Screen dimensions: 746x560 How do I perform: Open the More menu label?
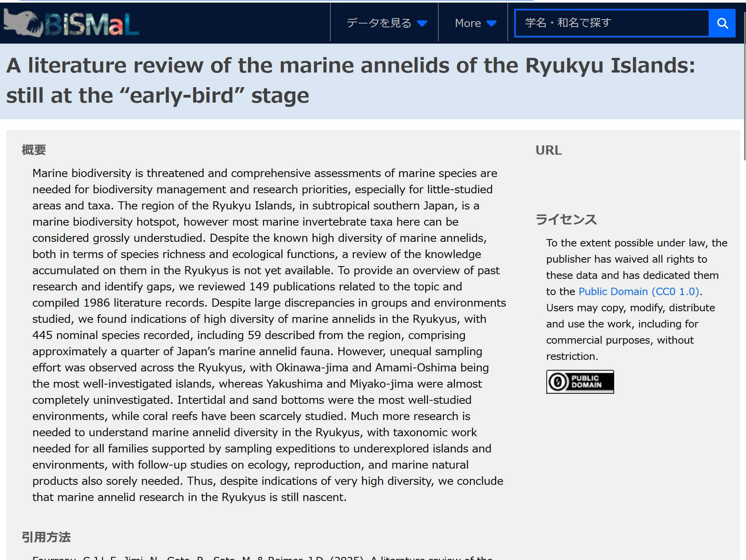pos(468,23)
